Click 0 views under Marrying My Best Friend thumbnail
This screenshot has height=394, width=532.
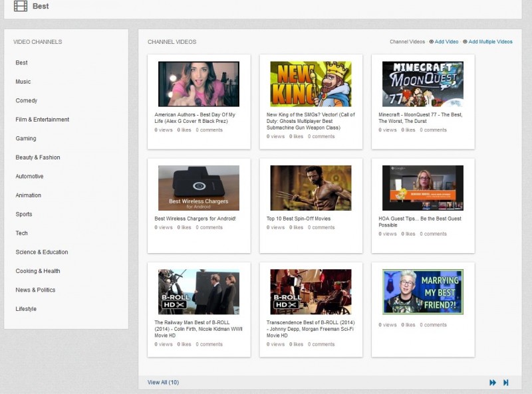(388, 325)
